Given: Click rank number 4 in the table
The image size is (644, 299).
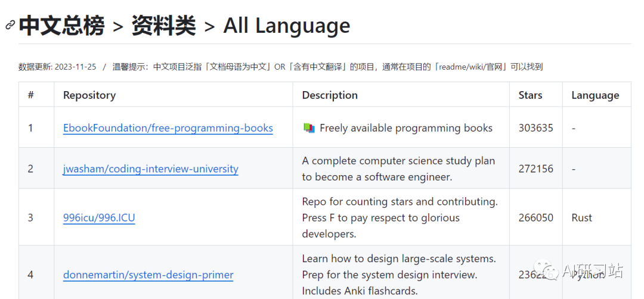Looking at the screenshot, I should pos(30,275).
